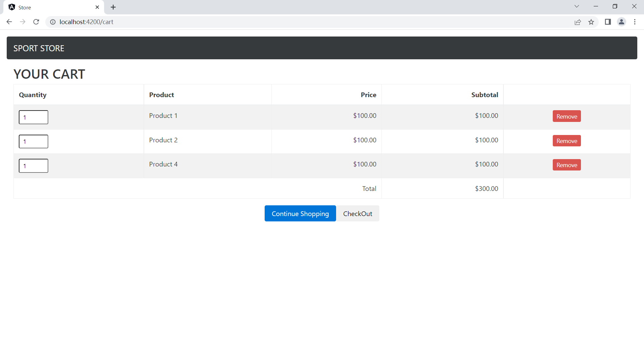Edit quantity for Product 2
This screenshot has height=345, width=644.
[x=34, y=141]
